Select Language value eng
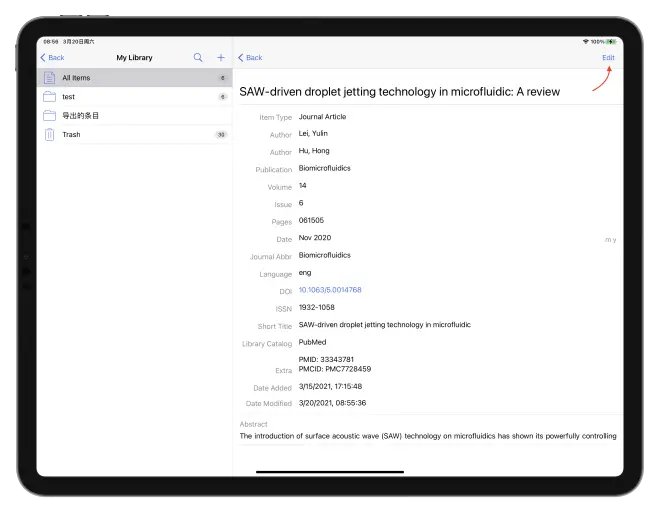The height and width of the screenshot is (513, 660). 305,273
